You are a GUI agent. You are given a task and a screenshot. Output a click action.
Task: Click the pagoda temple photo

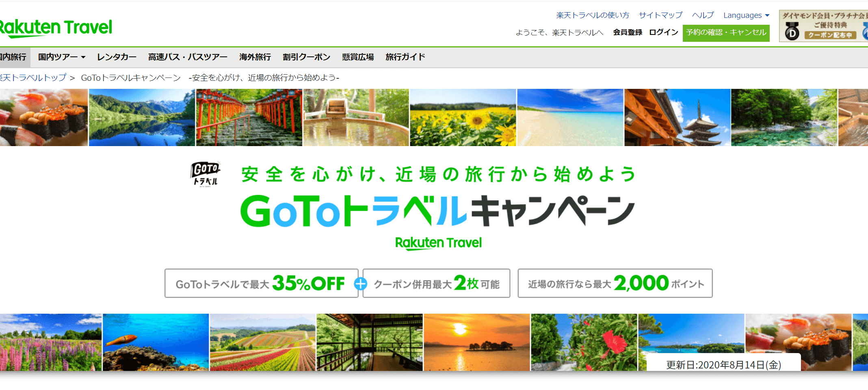click(x=678, y=118)
